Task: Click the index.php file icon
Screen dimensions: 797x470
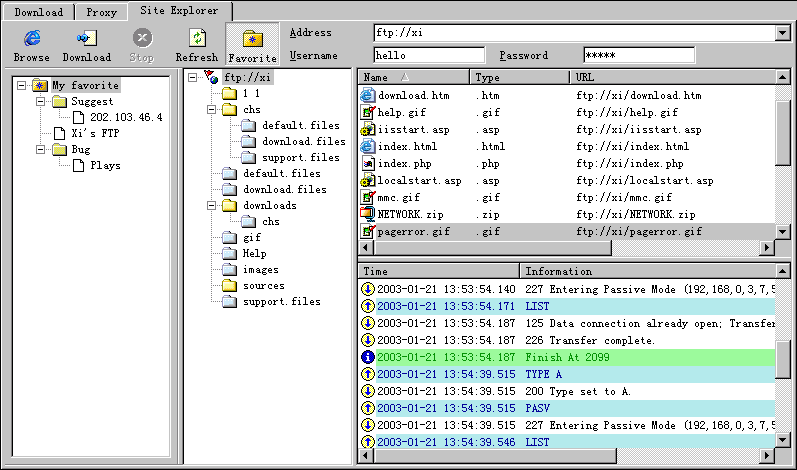Action: point(367,163)
